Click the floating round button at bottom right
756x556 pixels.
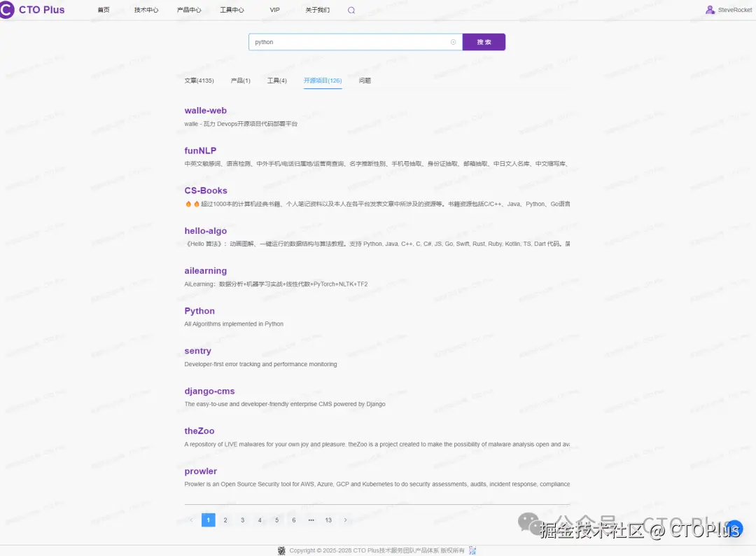pos(734,529)
